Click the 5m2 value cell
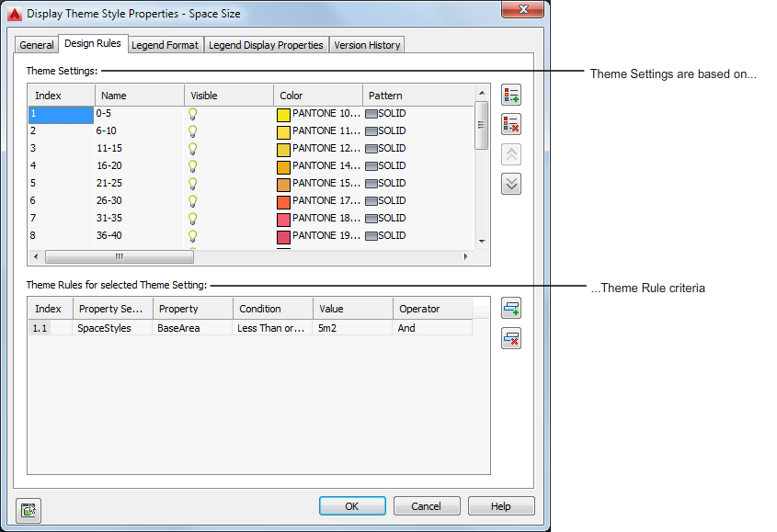The image size is (777, 532). point(352,328)
